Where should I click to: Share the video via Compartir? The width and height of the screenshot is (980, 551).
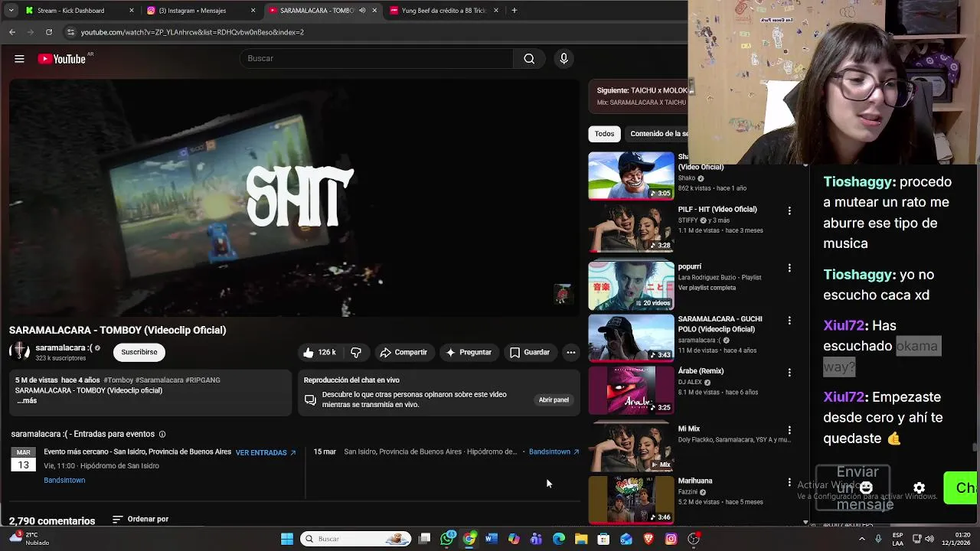403,352
